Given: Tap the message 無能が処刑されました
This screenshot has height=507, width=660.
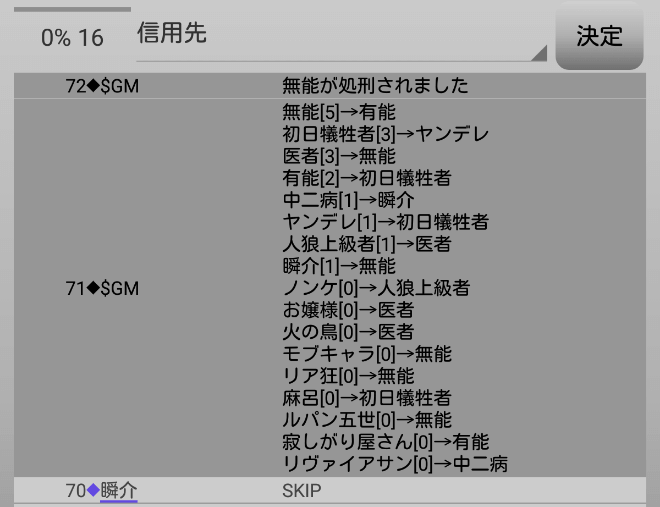Looking at the screenshot, I should (375, 86).
